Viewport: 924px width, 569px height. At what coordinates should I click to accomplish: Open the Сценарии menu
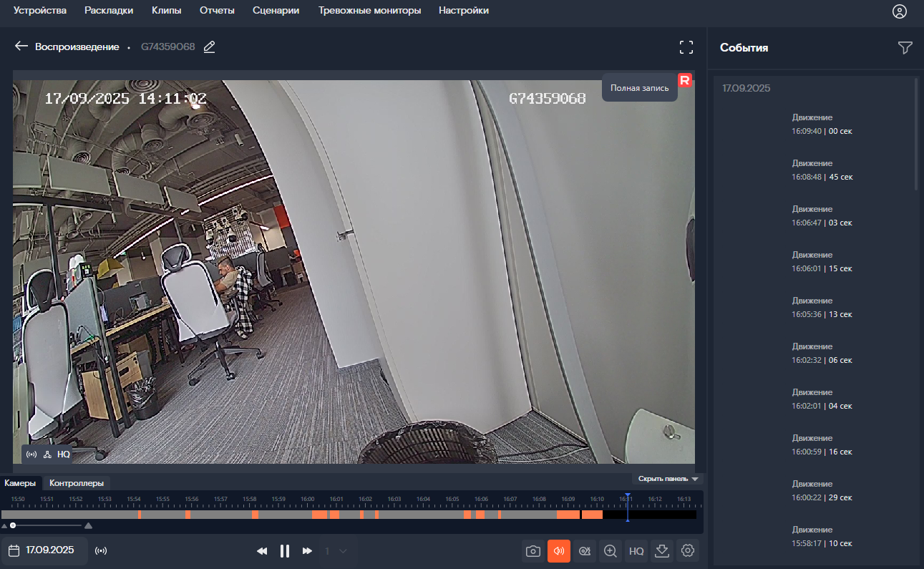click(x=276, y=11)
